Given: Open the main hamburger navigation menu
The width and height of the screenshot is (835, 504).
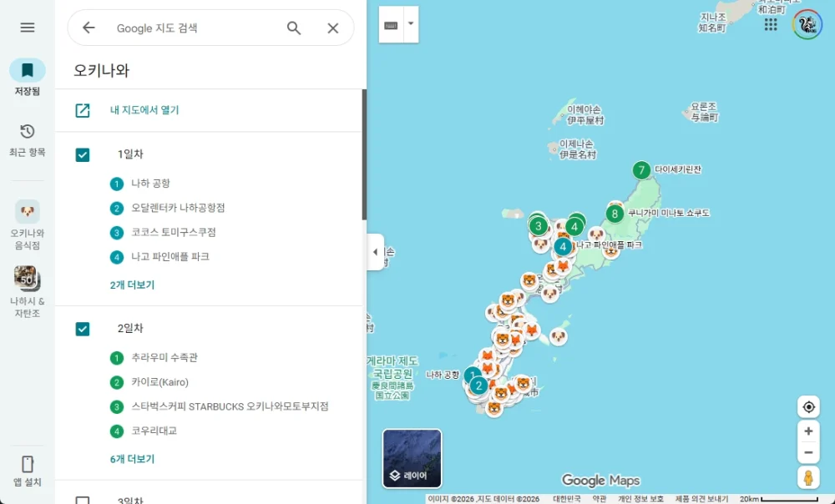Looking at the screenshot, I should 27,28.
